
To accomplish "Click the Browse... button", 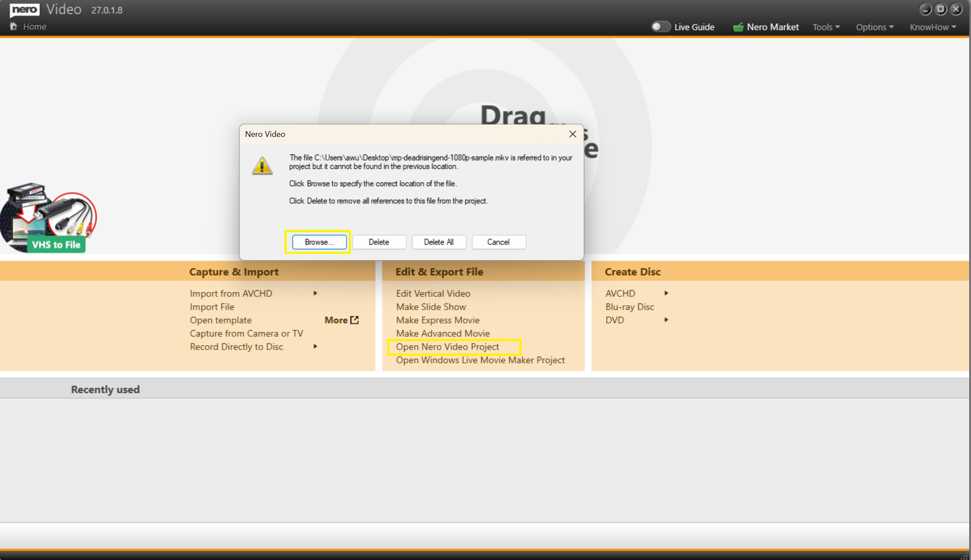I will pyautogui.click(x=319, y=242).
